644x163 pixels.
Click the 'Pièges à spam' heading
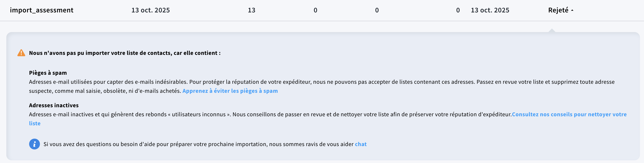coord(48,73)
